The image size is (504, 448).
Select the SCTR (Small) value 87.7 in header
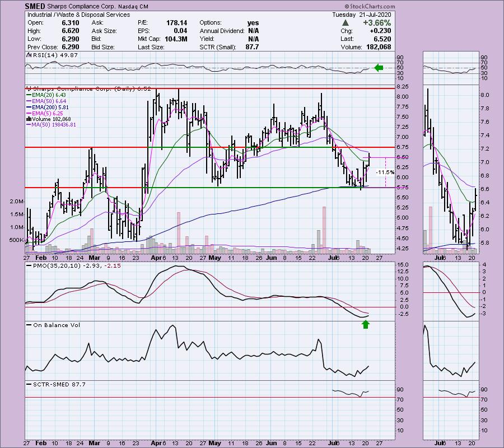pyautogui.click(x=252, y=47)
